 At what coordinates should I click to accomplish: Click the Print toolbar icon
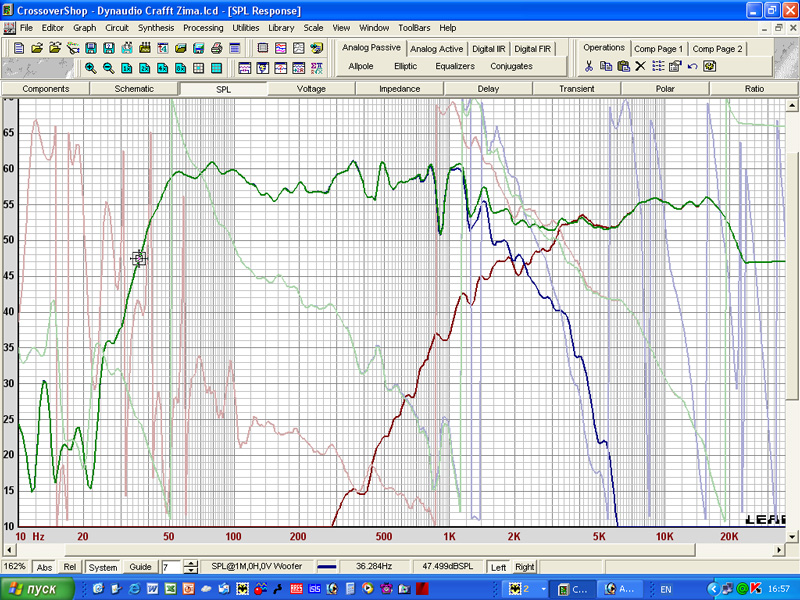point(216,48)
